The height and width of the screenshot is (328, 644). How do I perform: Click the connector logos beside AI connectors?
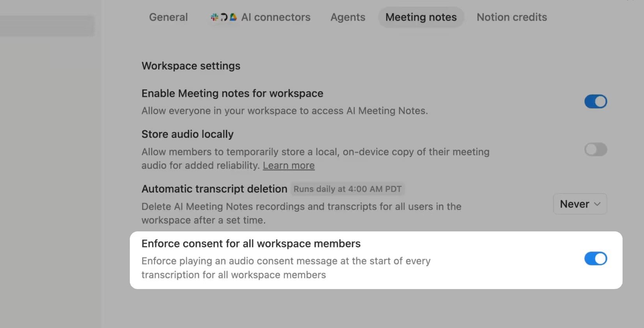[x=224, y=17]
